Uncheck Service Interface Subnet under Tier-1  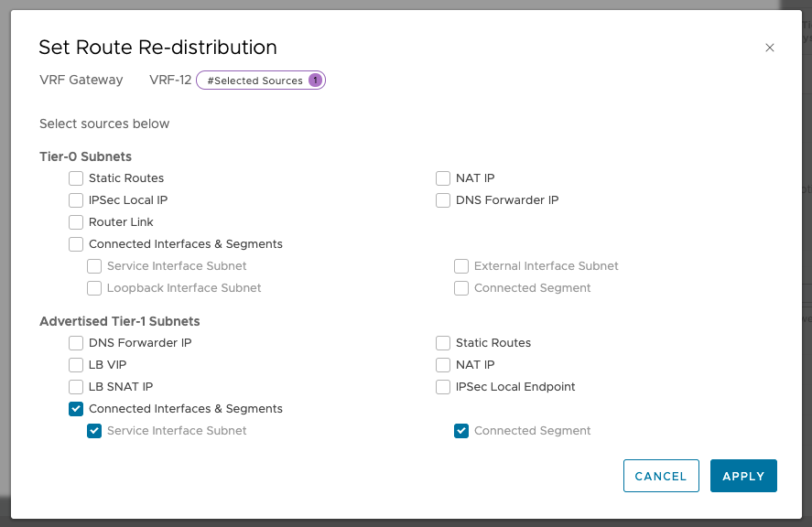coord(94,431)
